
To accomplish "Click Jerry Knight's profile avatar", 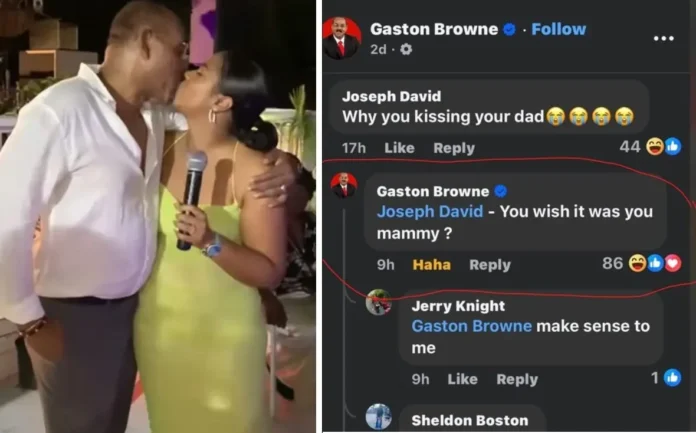I will coord(378,302).
